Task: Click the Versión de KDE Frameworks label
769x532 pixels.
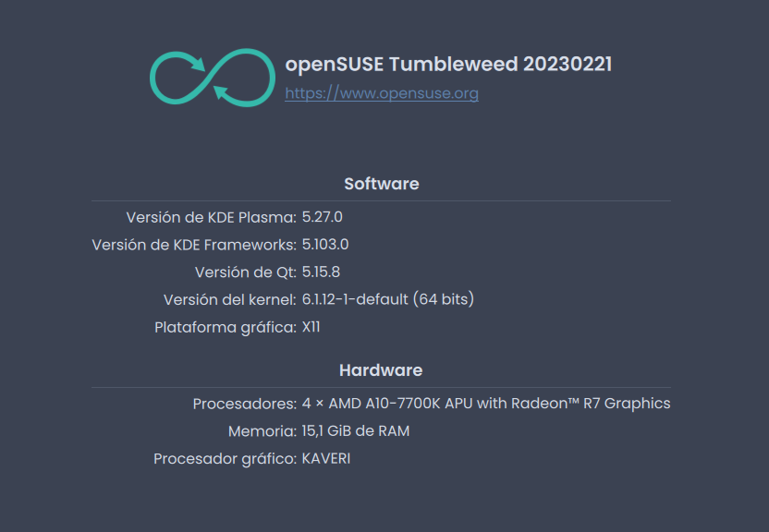Action: [x=194, y=245]
